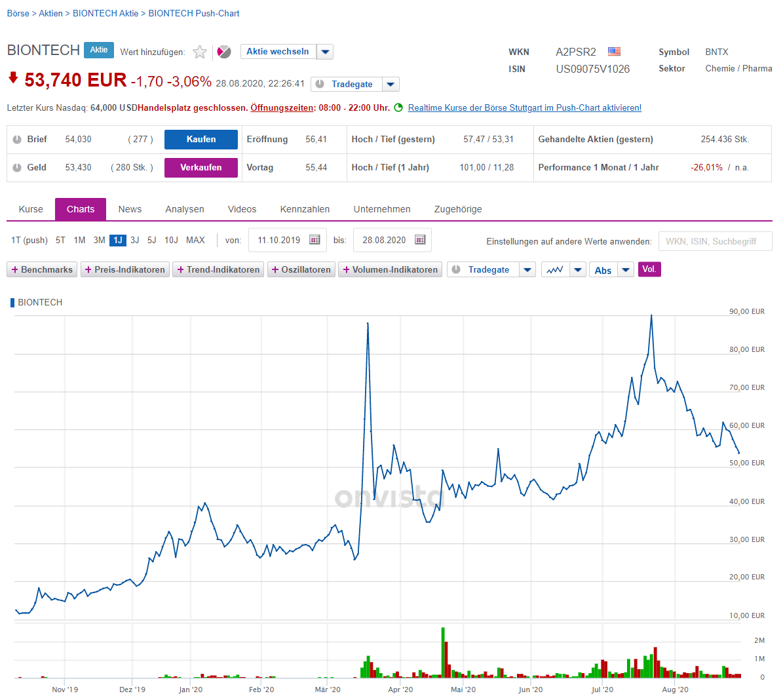Add BIONTECH to watchlist with star icon
Image resolution: width=783 pixels, height=700 pixels.
tap(200, 52)
